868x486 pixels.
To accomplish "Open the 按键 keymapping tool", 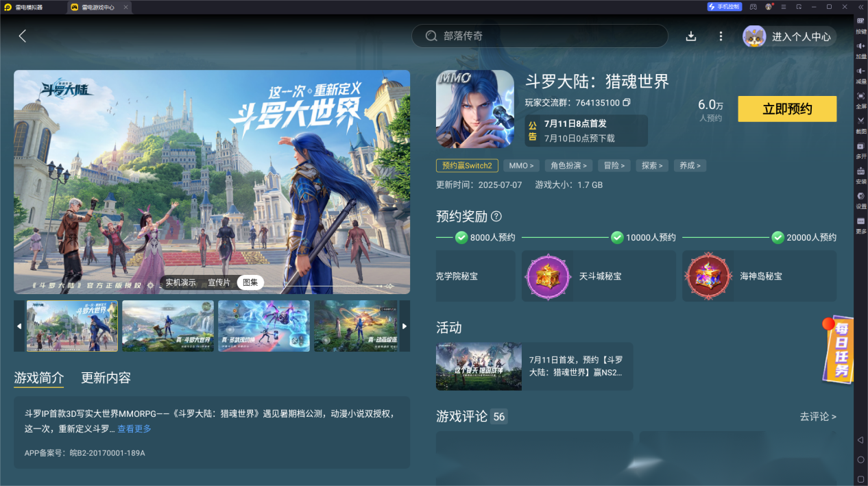I will [x=861, y=25].
